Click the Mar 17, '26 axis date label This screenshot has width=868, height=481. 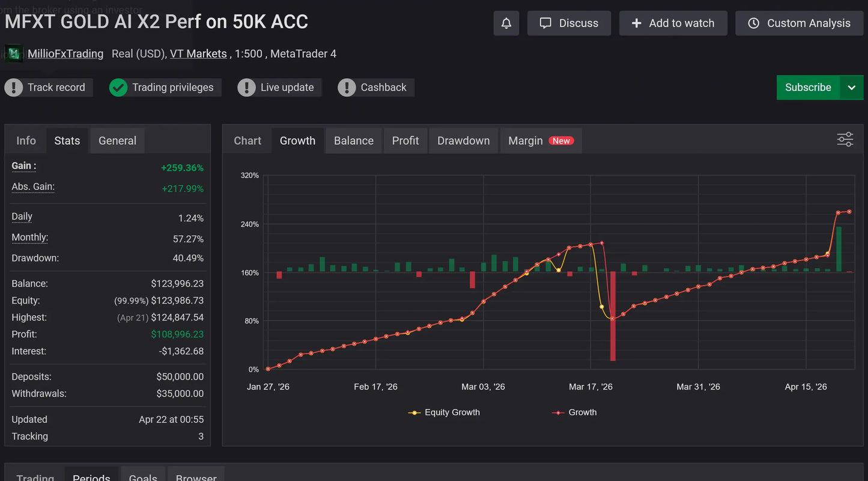click(590, 387)
